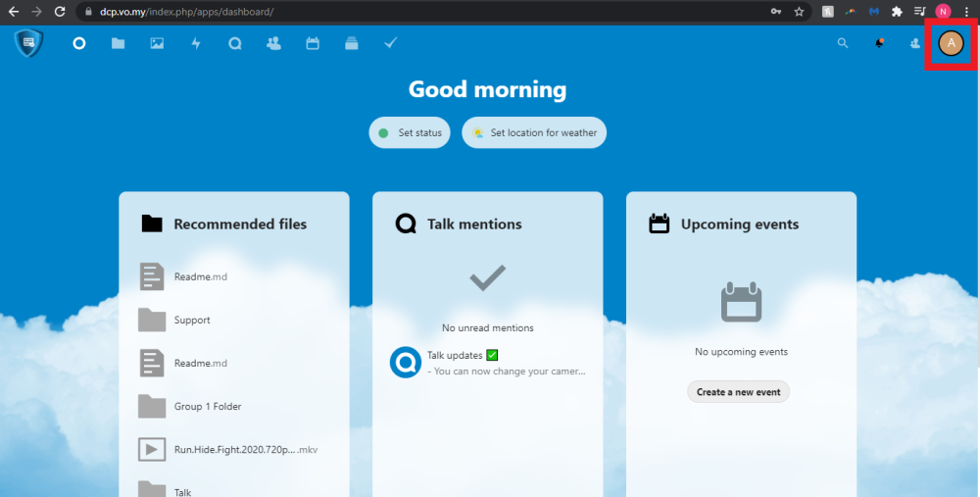The height and width of the screenshot is (497, 980).
Task: Open the Group 1 Folder item
Action: point(207,407)
